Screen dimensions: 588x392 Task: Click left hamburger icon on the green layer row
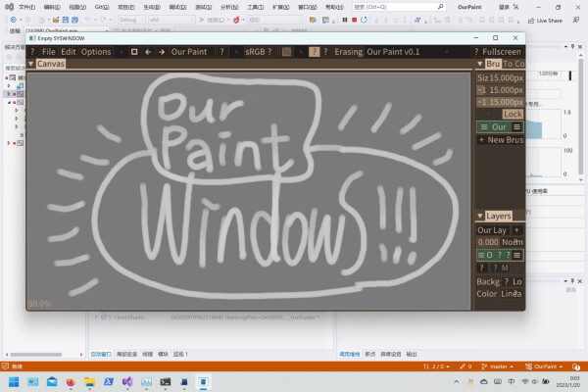[481, 255]
